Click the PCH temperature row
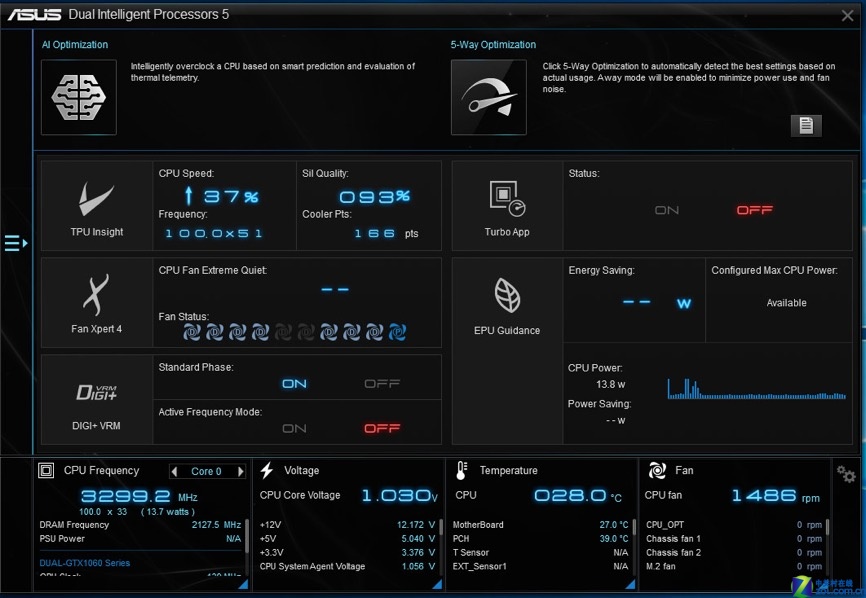 point(541,538)
